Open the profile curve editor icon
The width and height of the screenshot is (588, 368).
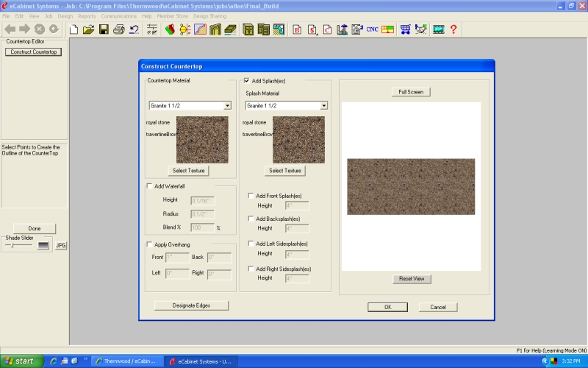point(200,29)
